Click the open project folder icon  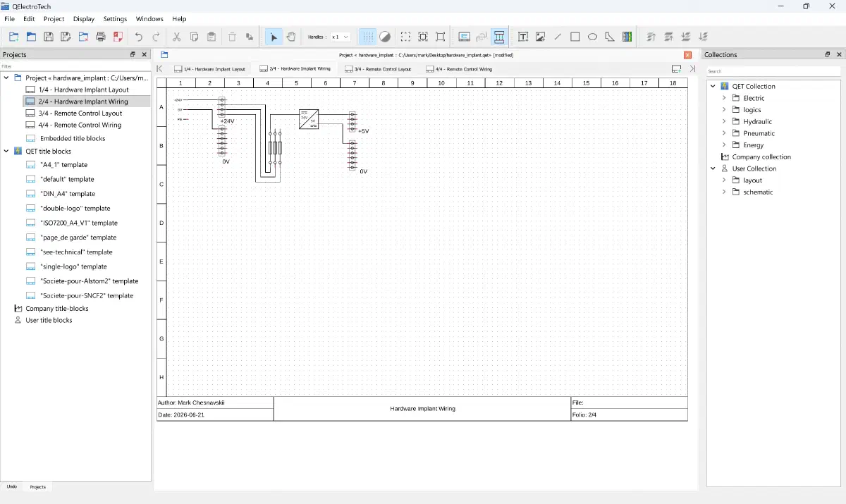click(x=31, y=37)
